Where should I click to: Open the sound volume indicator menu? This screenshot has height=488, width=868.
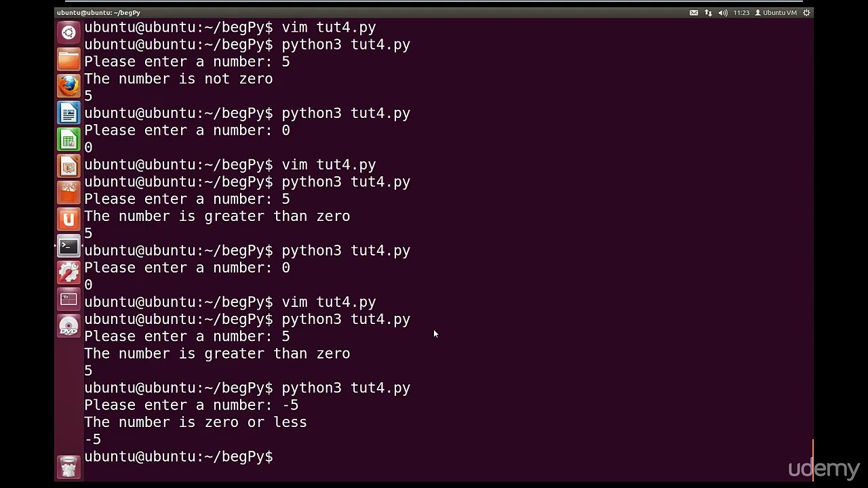click(x=723, y=13)
